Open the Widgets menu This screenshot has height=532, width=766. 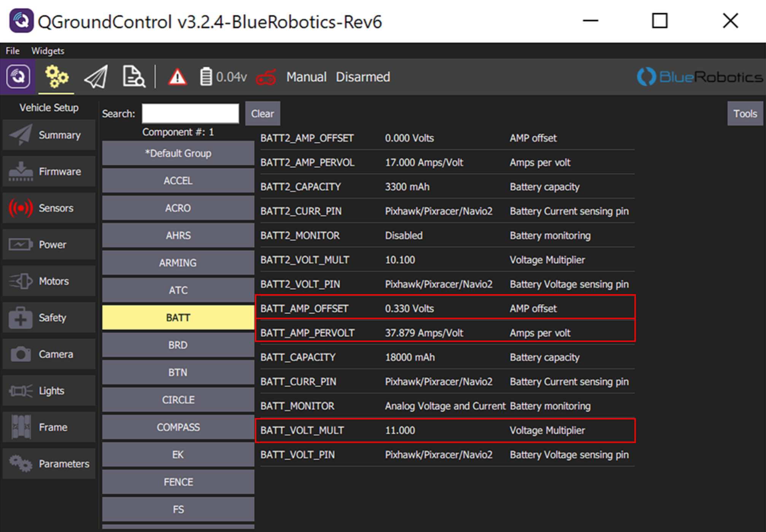48,51
